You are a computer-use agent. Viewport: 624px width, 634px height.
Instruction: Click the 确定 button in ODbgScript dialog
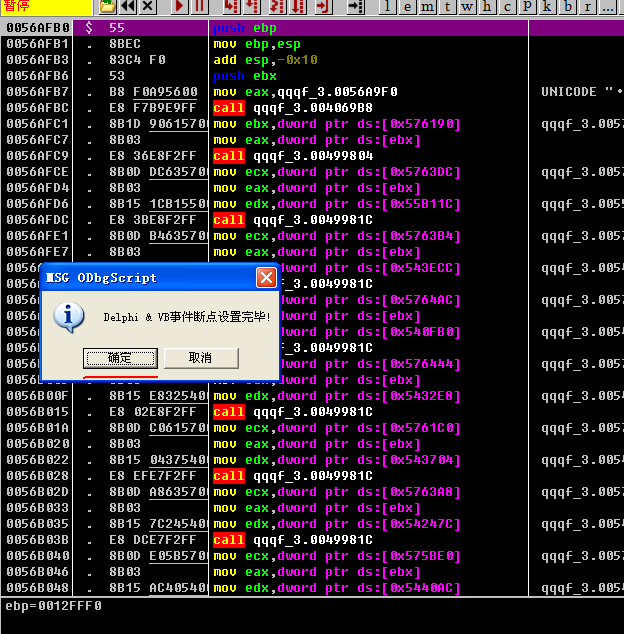pyautogui.click(x=121, y=358)
